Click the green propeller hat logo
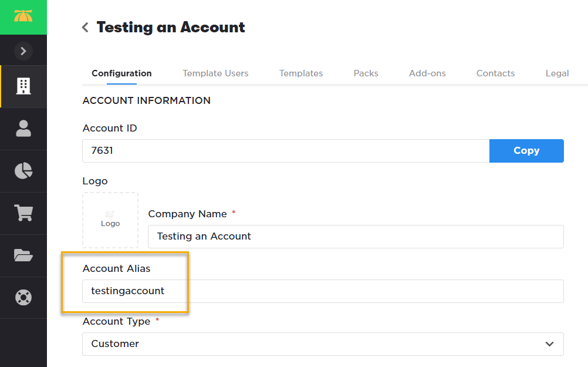The width and height of the screenshot is (588, 367). (23, 16)
